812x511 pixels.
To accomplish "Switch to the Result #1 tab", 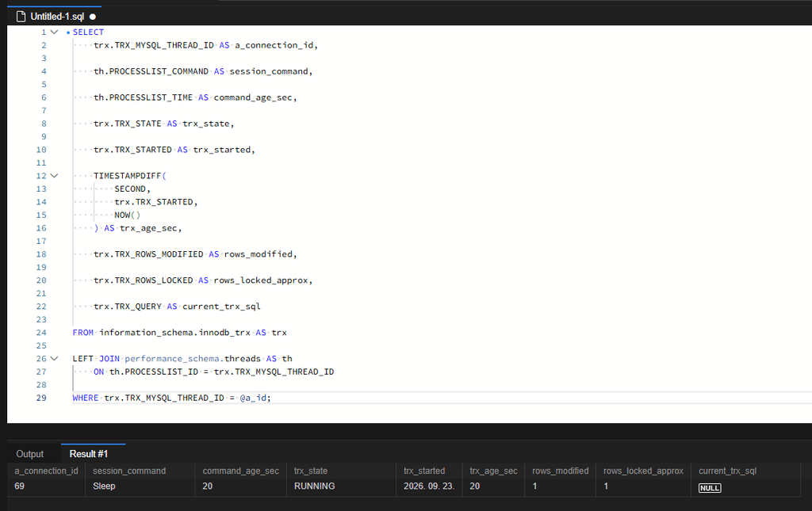I will (x=89, y=454).
